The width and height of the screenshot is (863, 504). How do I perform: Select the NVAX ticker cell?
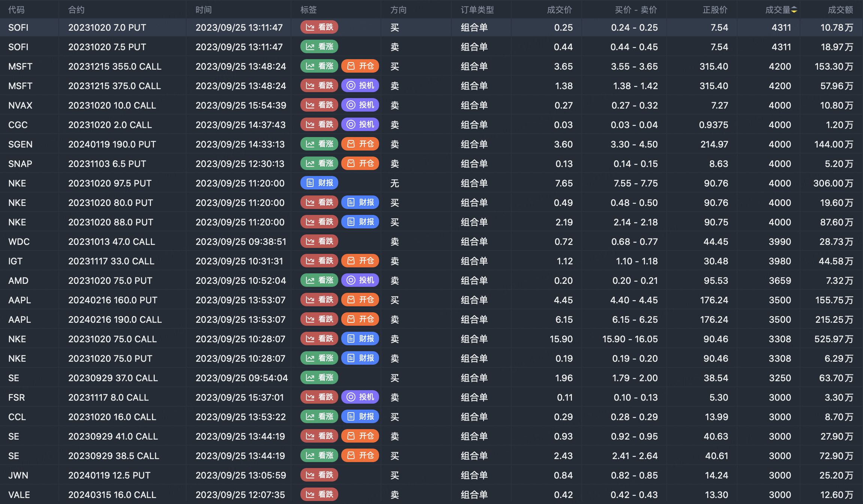pos(20,105)
